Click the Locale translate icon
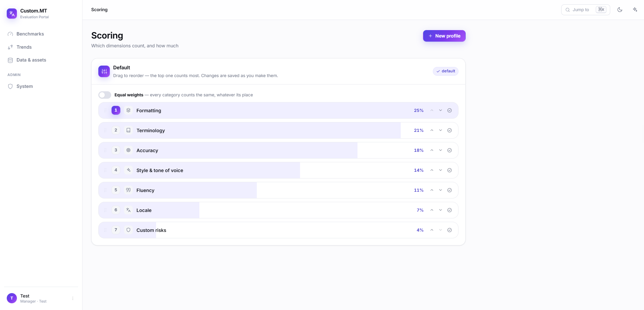 tap(128, 210)
